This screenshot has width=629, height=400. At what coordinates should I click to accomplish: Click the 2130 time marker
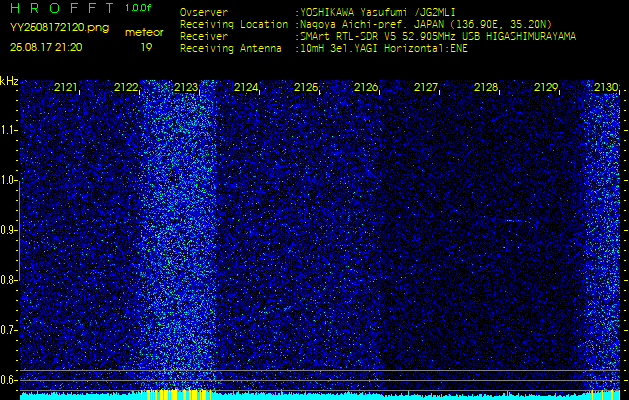point(606,87)
